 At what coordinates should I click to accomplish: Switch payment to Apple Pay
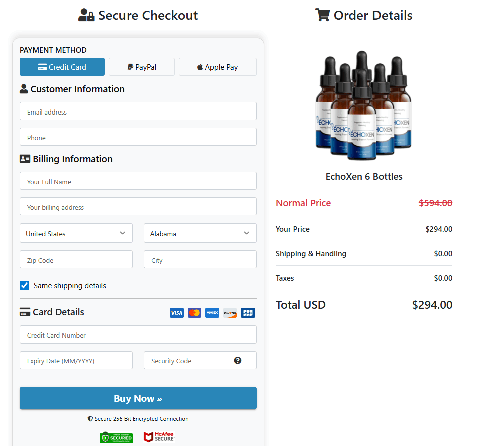pyautogui.click(x=217, y=67)
